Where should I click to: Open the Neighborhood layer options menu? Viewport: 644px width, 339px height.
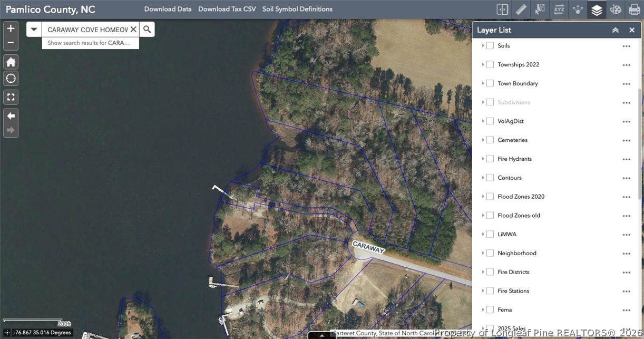point(626,254)
